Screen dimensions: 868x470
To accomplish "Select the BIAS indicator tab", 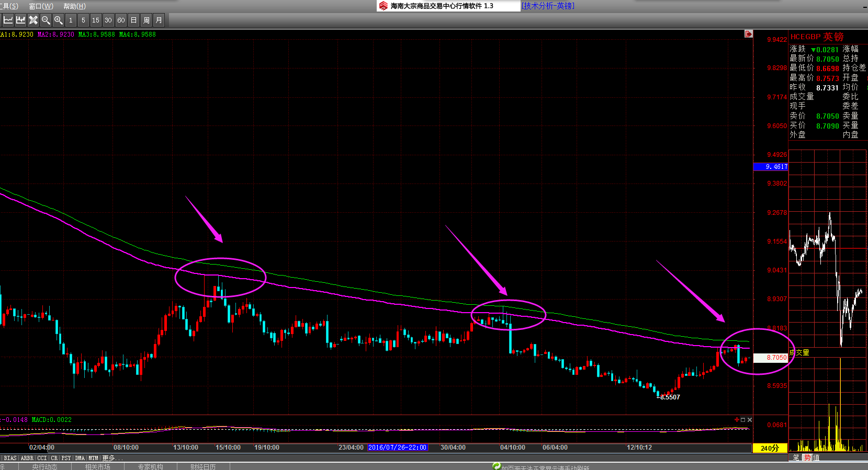I will coord(10,458).
